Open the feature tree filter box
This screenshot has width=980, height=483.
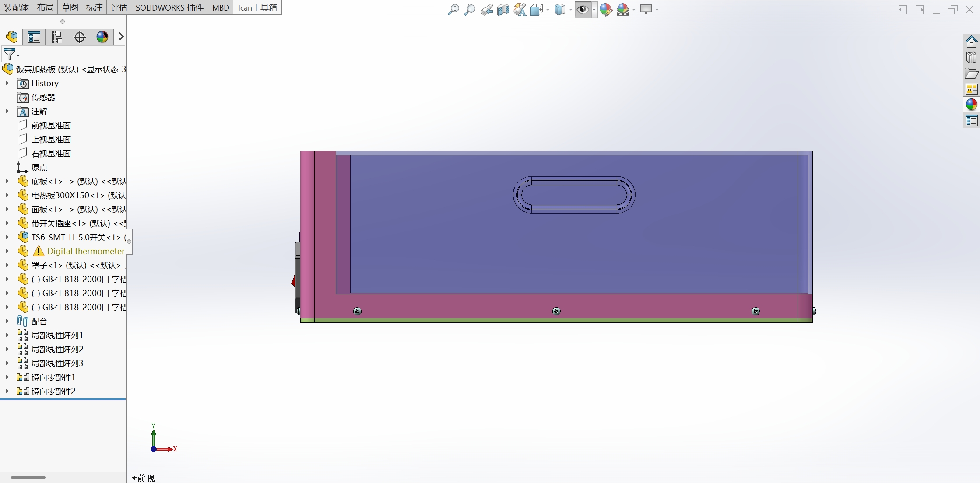pyautogui.click(x=66, y=55)
